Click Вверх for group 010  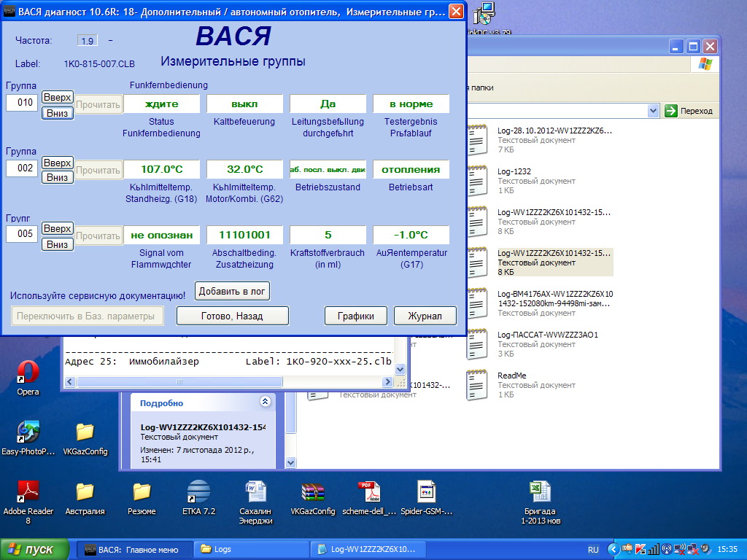(57, 97)
